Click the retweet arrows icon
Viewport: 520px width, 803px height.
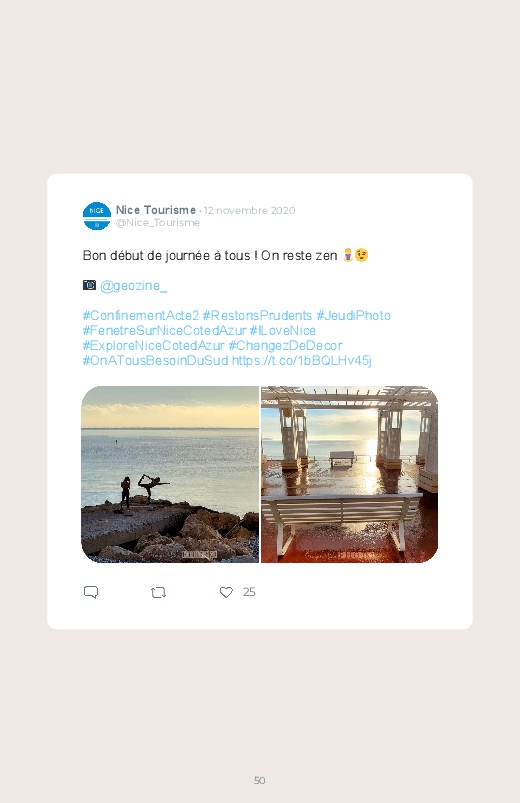pyautogui.click(x=158, y=593)
